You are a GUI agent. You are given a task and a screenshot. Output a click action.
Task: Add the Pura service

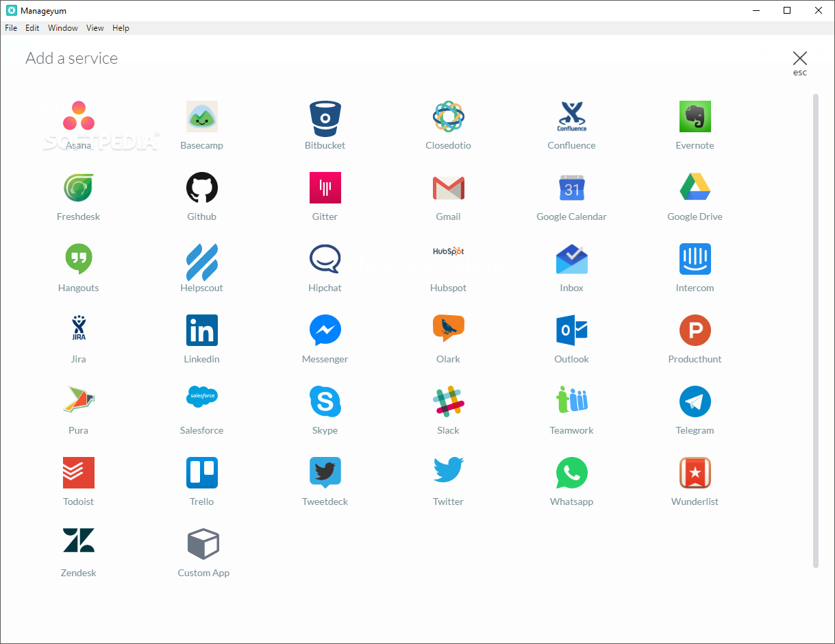coord(79,400)
